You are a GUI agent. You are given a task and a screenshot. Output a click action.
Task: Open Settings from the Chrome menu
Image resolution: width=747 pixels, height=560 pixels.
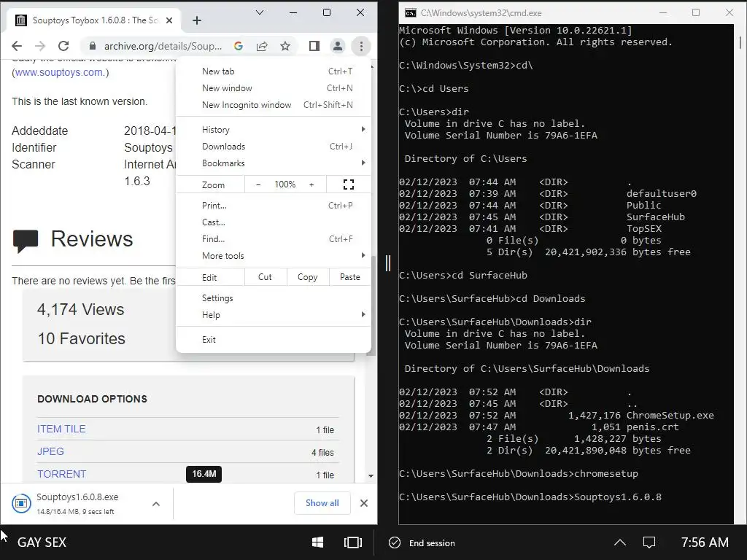274,297
